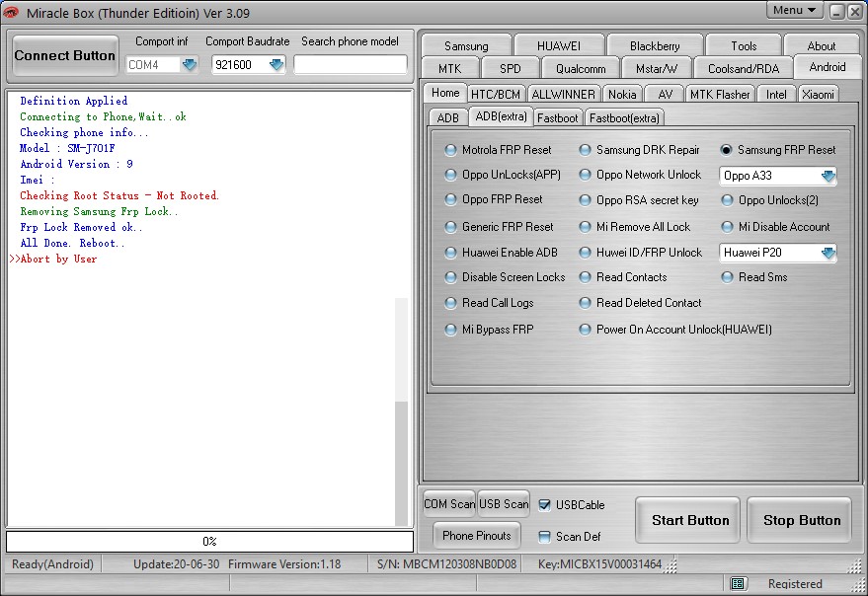Click the Stop Button
Screen dimensions: 868x596
pos(799,520)
